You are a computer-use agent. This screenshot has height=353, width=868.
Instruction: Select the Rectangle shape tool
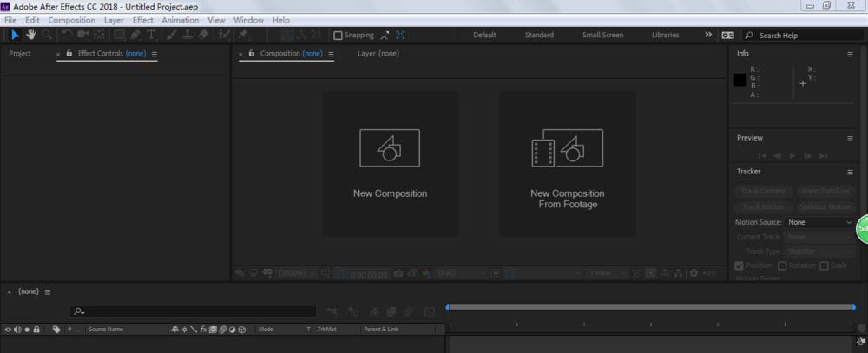[x=119, y=35]
